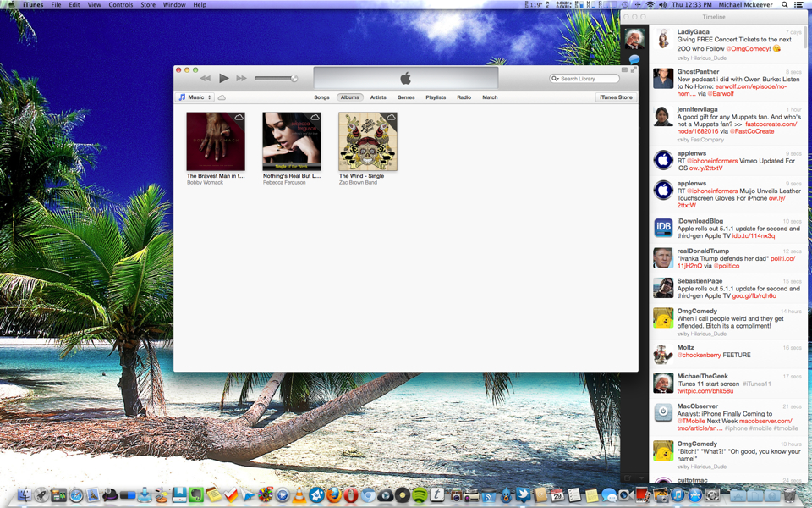Open Firefox from the Dock

333,495
